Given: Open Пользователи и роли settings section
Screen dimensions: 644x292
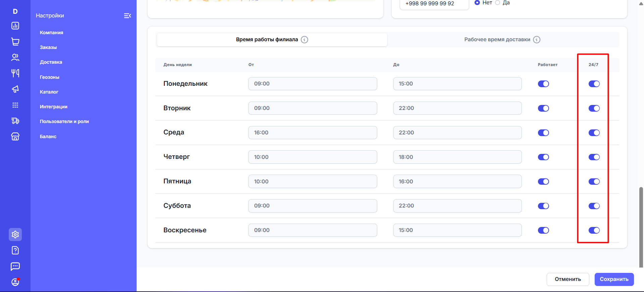Looking at the screenshot, I should (x=64, y=121).
